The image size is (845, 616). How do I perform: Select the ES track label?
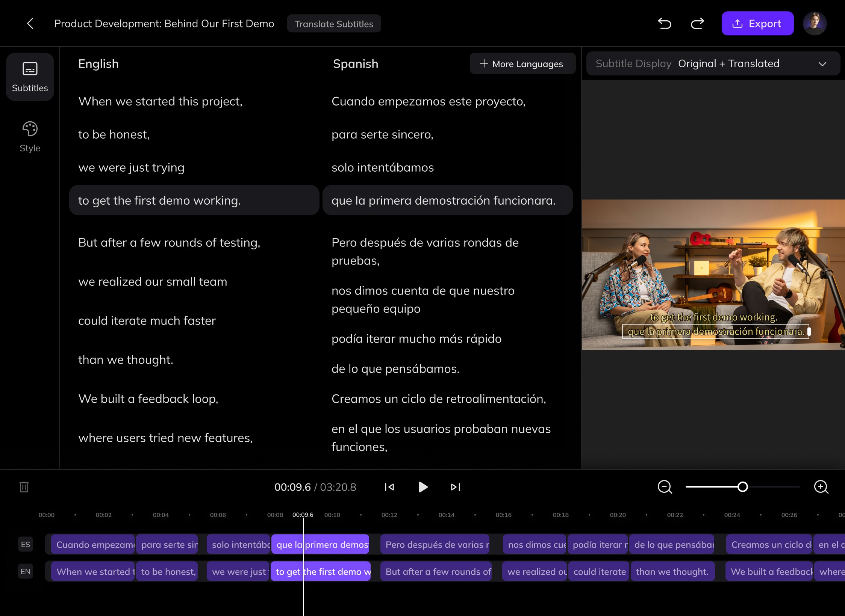26,545
